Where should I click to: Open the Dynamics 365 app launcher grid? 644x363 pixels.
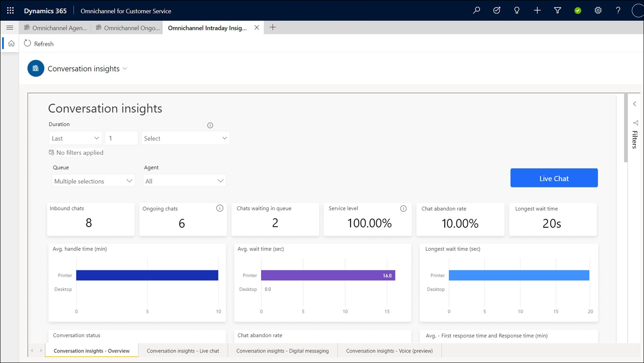click(x=10, y=10)
